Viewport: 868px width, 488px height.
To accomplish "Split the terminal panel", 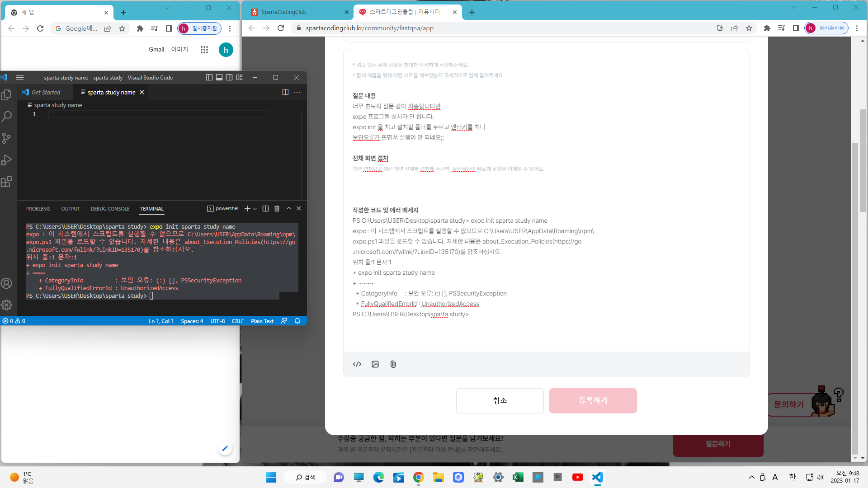I will (265, 208).
